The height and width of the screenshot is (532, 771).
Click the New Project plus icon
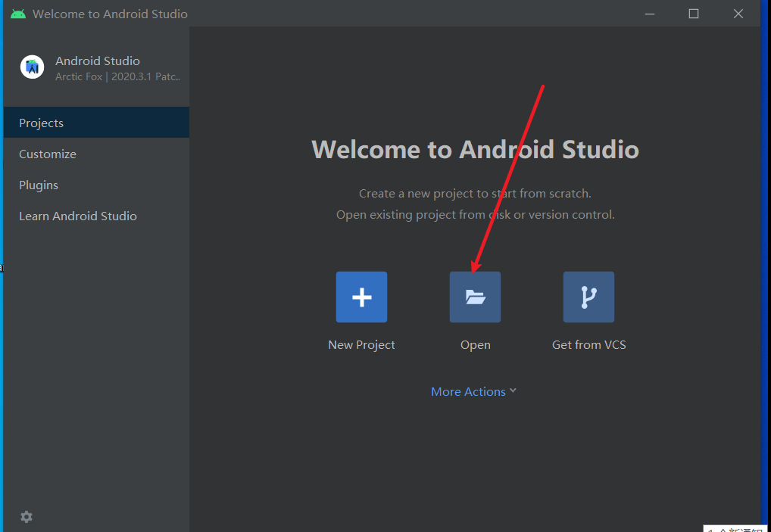tap(361, 297)
